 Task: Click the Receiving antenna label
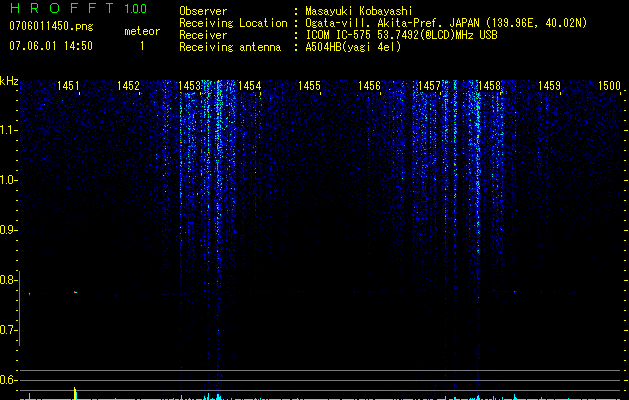230,47
